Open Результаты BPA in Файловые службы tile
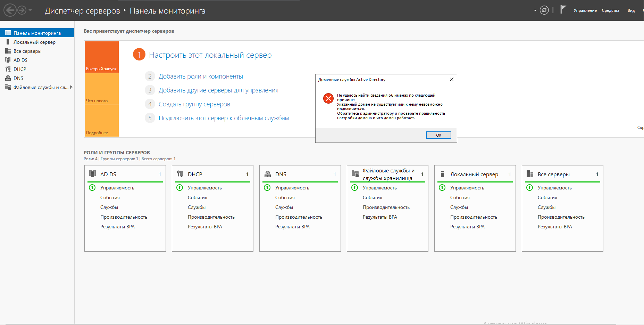The width and height of the screenshot is (644, 325). (x=380, y=217)
